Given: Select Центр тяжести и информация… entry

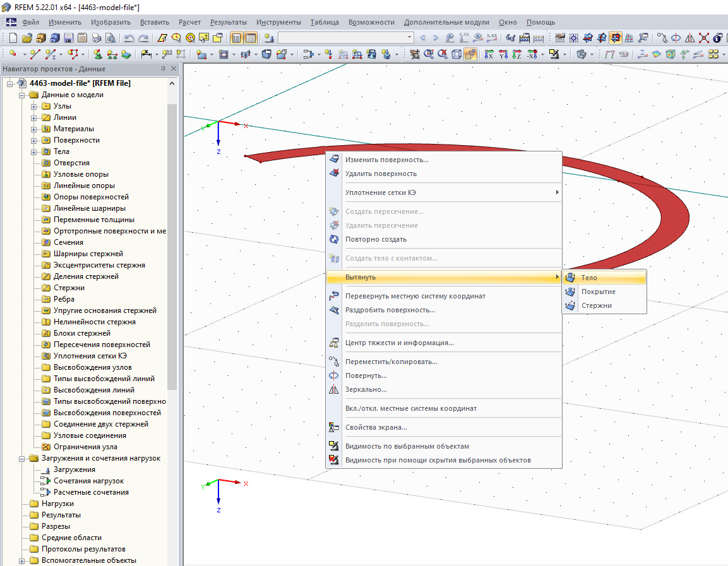Looking at the screenshot, I should point(444,343).
